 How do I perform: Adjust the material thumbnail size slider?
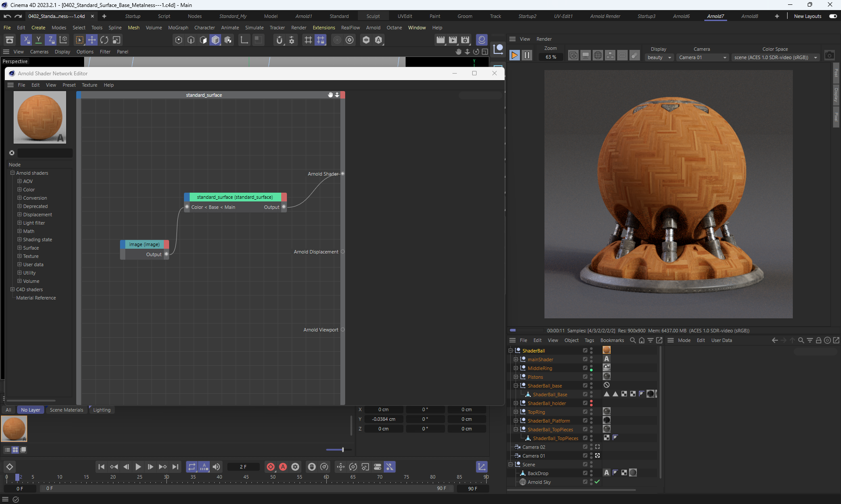(343, 450)
